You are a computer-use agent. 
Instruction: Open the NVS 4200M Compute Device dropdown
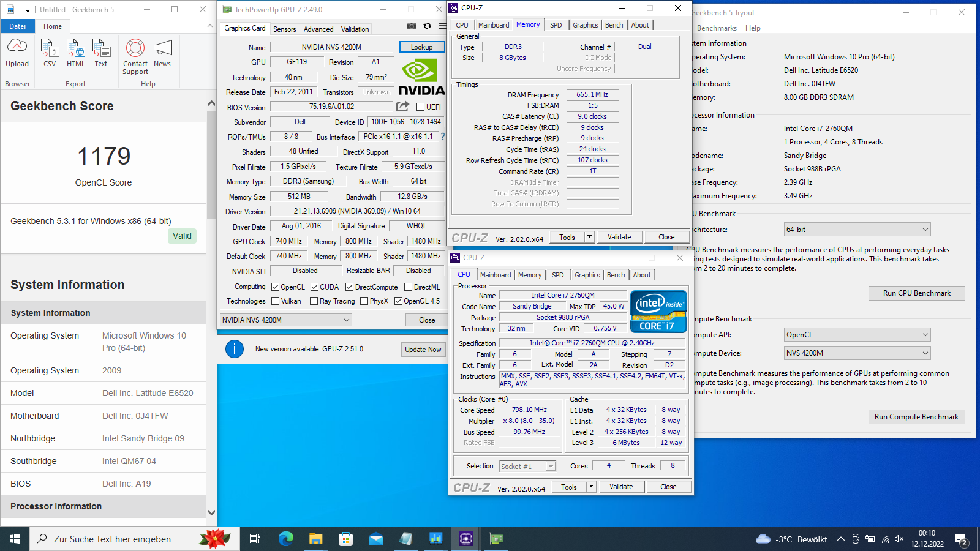coord(858,353)
